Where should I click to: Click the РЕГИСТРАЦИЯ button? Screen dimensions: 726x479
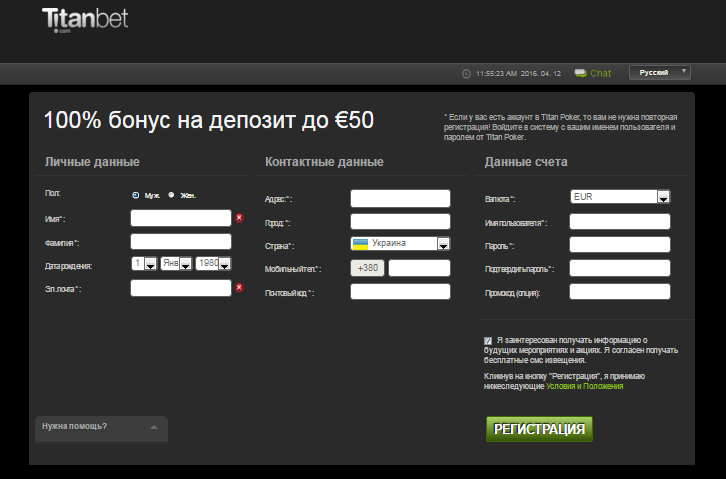pos(539,429)
